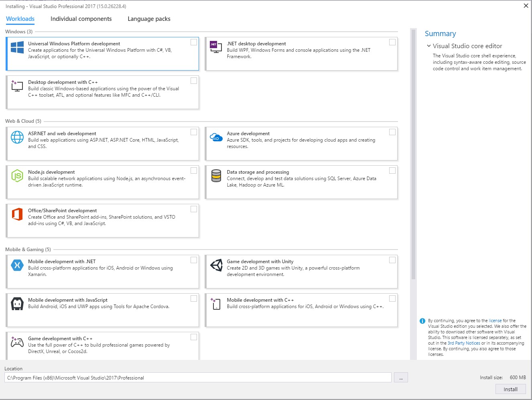Switch to the Individual components tab

[81, 19]
